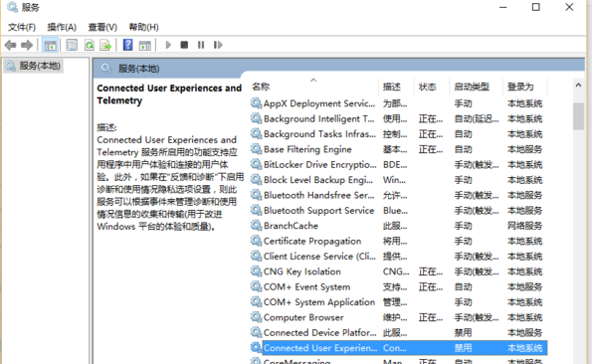This screenshot has width=593, height=364.
Task: Click the 正在... status of Computer Browser
Action: (x=431, y=317)
